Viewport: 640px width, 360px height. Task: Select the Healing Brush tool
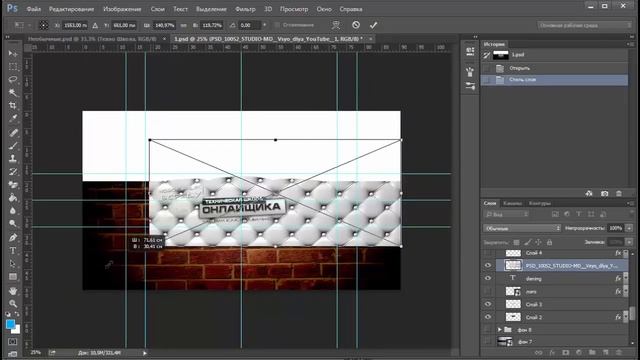(13, 132)
